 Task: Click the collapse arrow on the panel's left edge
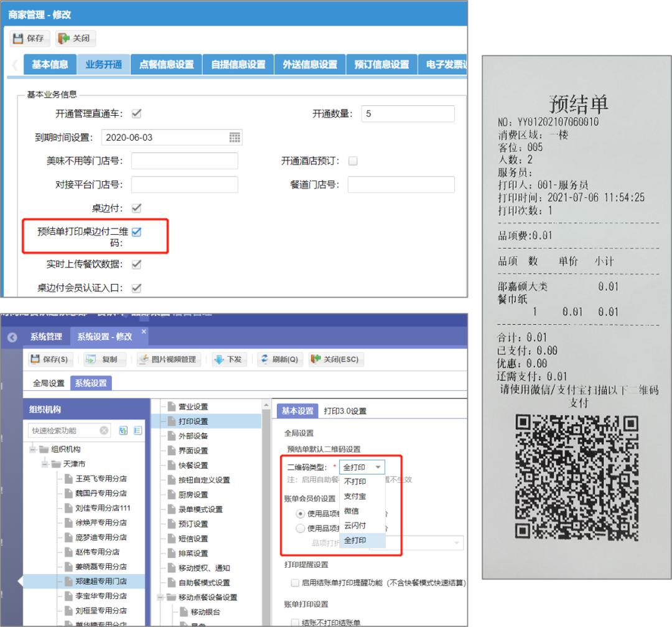point(20,581)
